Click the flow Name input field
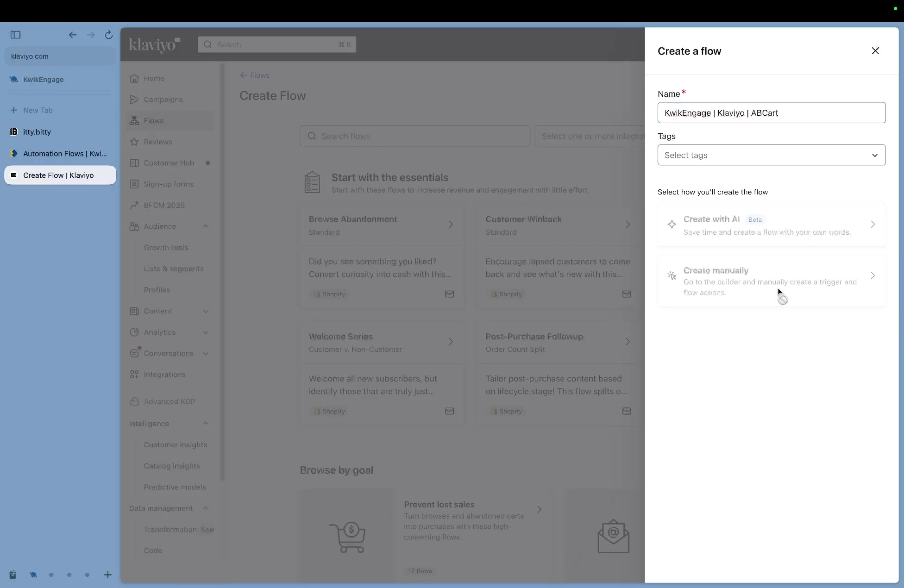Viewport: 904px width, 588px height. pos(772,113)
